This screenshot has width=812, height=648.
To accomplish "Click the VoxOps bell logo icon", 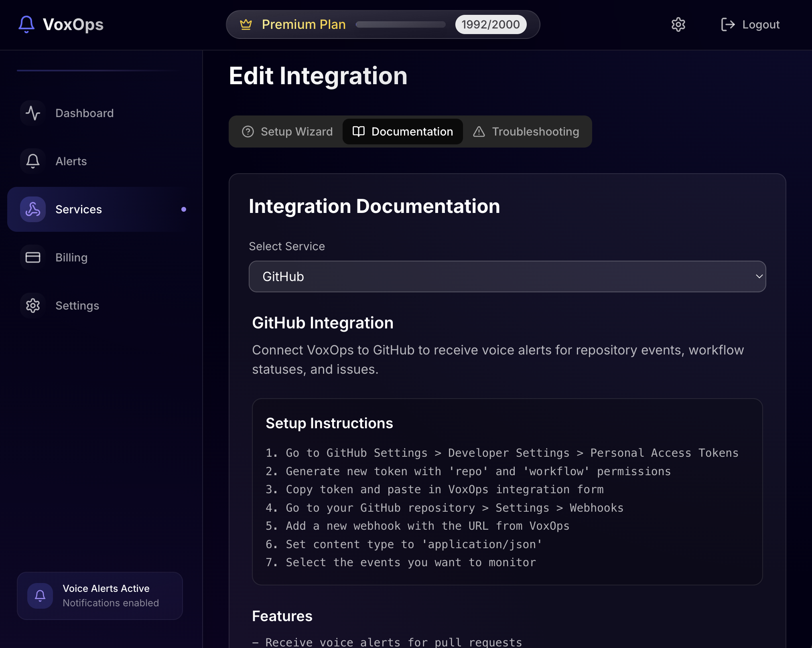I will pos(26,24).
